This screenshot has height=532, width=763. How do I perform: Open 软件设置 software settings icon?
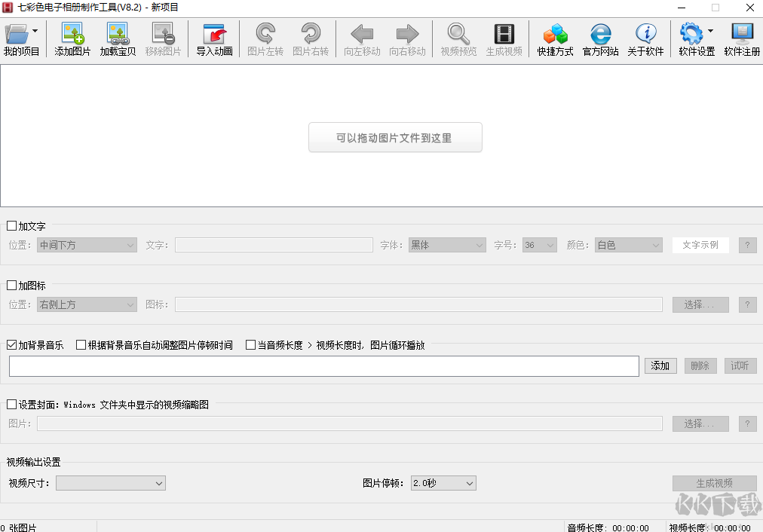click(x=694, y=39)
